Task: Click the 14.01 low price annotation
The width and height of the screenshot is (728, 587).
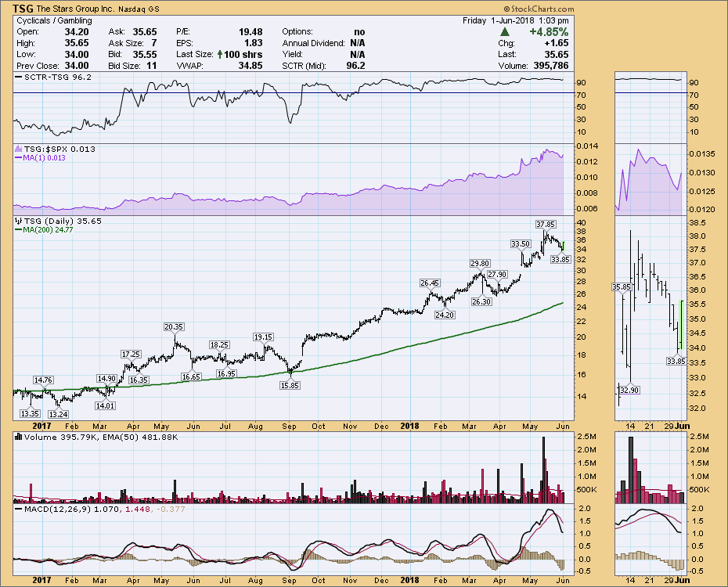Action: click(105, 405)
